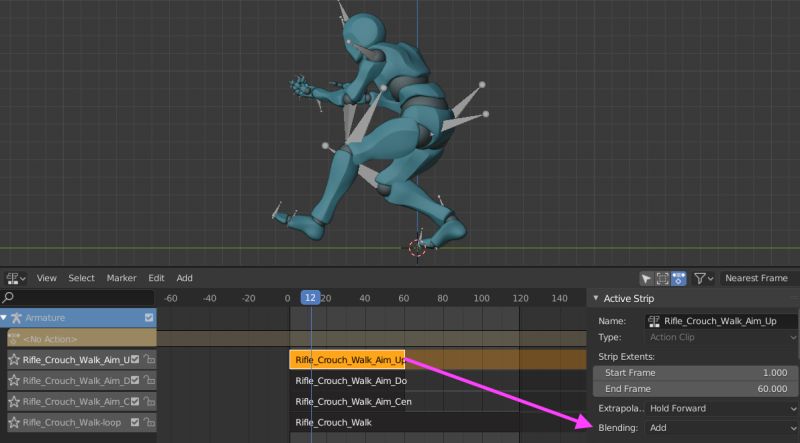Screen dimensions: 800x443
Task: Open the NLA editor type selector
Action: point(16,279)
